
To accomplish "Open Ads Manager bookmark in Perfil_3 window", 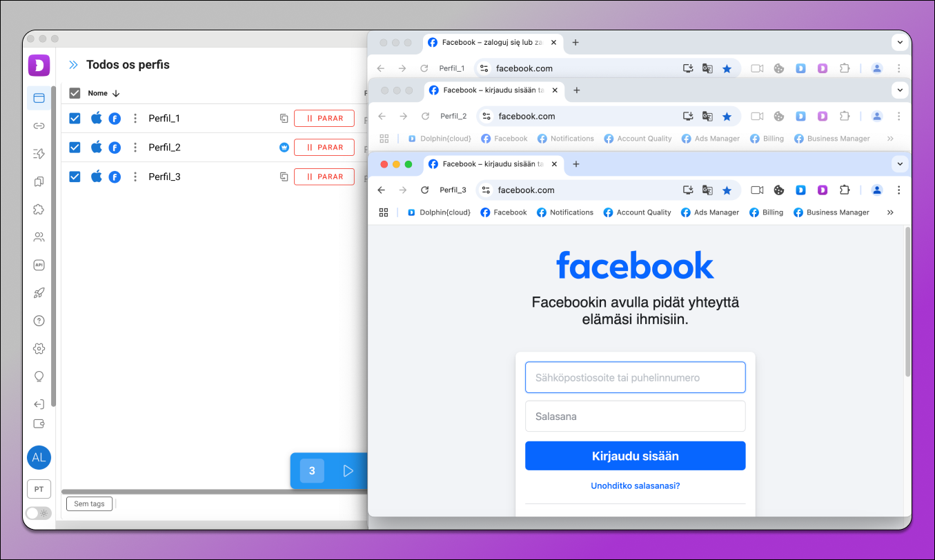I will [x=710, y=212].
